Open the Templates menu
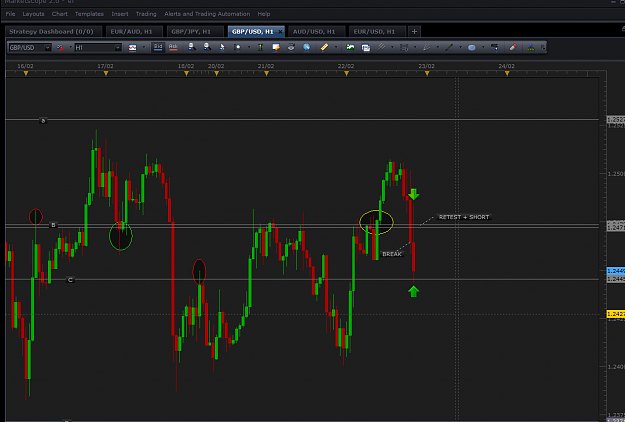The height and width of the screenshot is (422, 625). point(89,14)
